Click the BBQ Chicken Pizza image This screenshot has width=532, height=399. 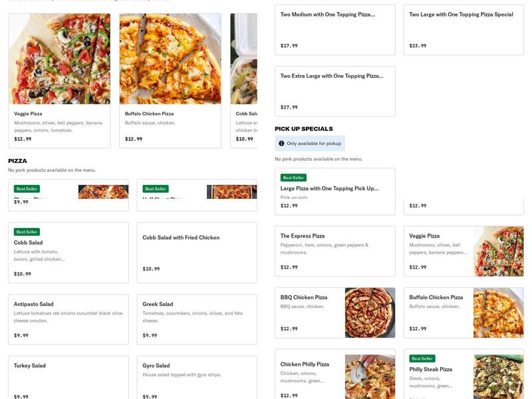[x=370, y=313]
